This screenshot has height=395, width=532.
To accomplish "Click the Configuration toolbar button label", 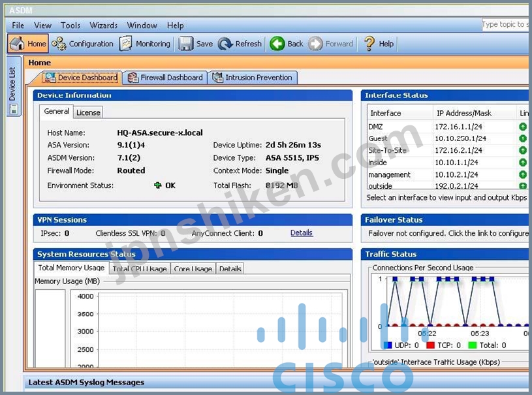I will tap(91, 44).
